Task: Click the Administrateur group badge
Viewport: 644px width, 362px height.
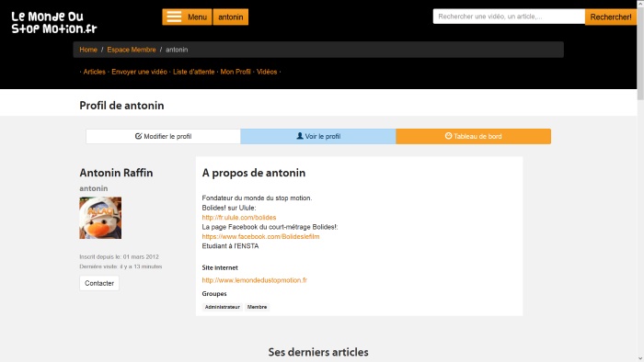Action: coord(223,307)
